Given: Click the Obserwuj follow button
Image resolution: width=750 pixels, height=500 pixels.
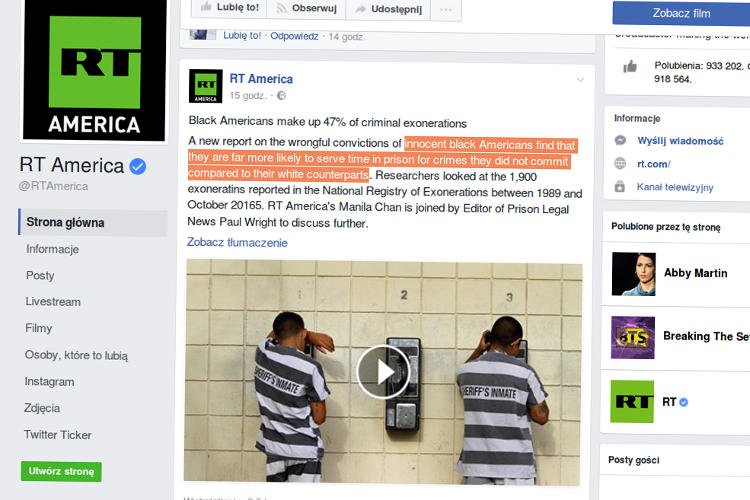Looking at the screenshot, I should coord(306,8).
